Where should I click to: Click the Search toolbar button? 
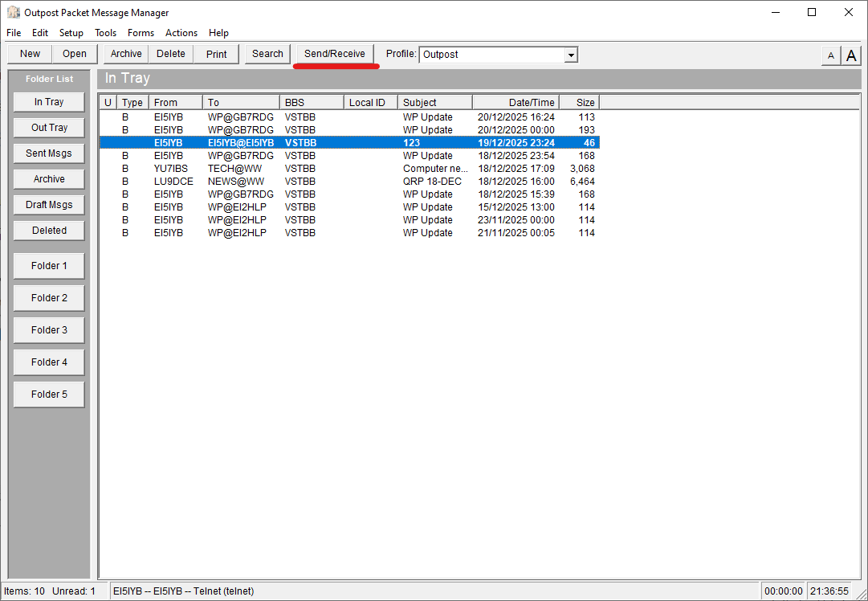click(267, 54)
